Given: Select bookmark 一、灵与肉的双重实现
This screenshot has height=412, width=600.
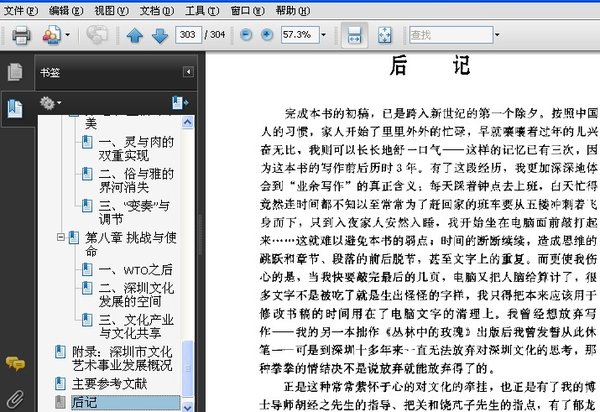Looking at the screenshot, I should [136, 149].
